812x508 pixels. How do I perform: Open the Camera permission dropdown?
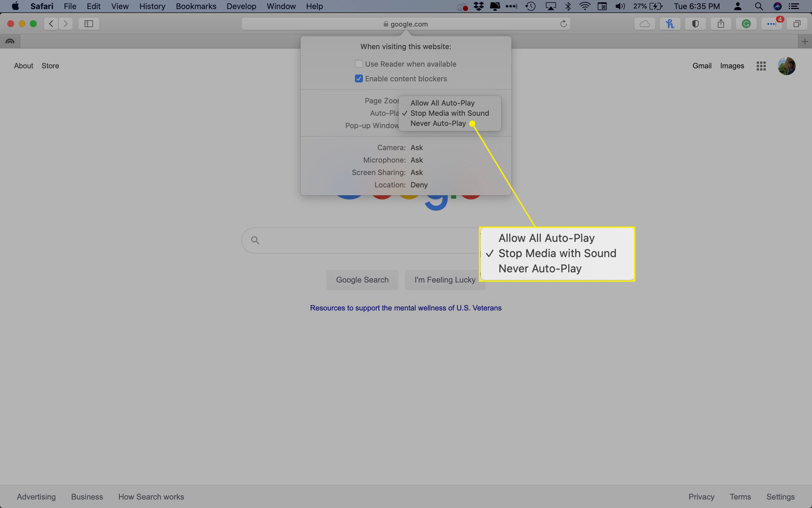pyautogui.click(x=416, y=148)
